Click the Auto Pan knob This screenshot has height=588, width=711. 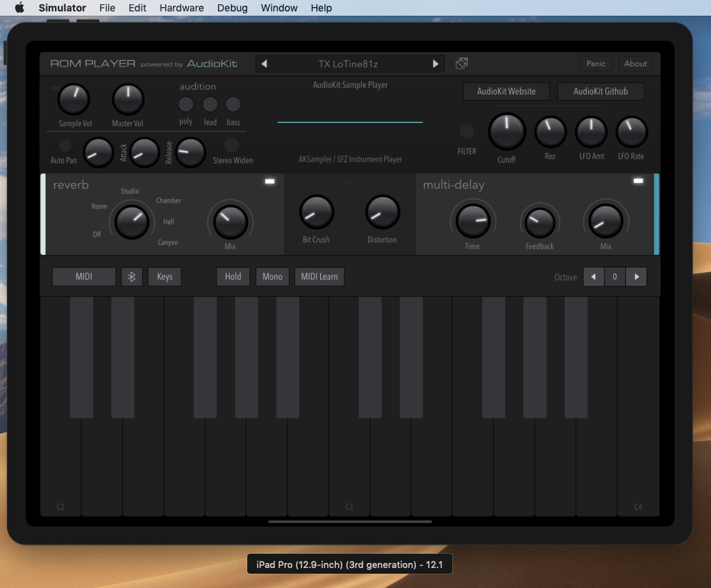(98, 153)
